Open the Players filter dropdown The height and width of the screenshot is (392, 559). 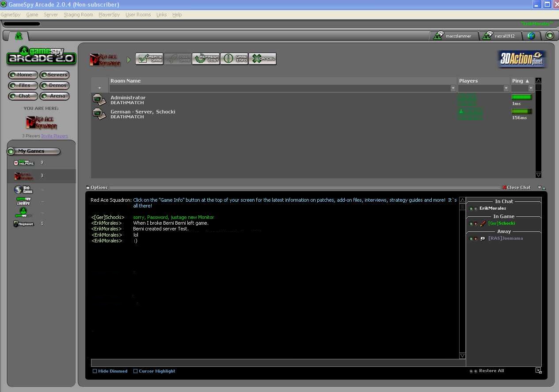(x=506, y=88)
